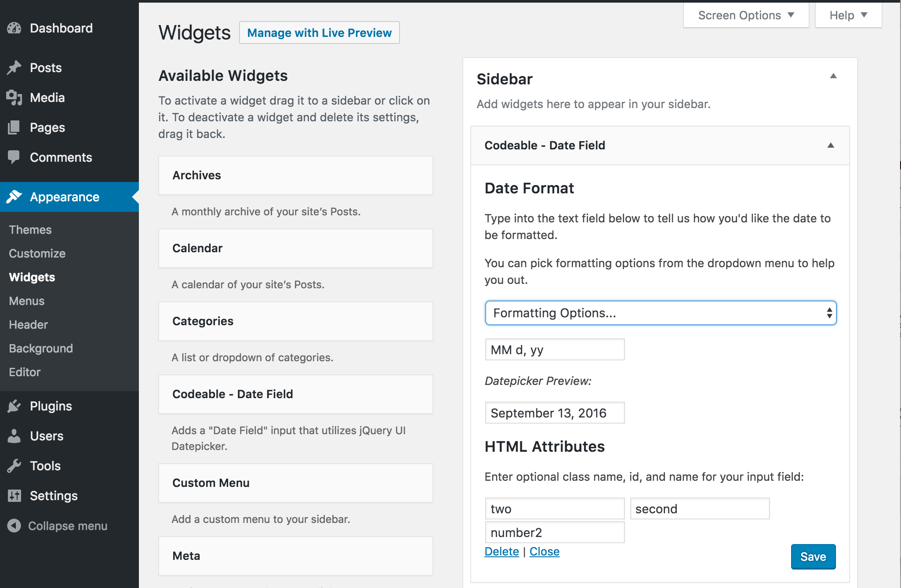Collapse the Codeable - Date Field widget
Viewport: 901px width, 588px height.
tap(830, 145)
